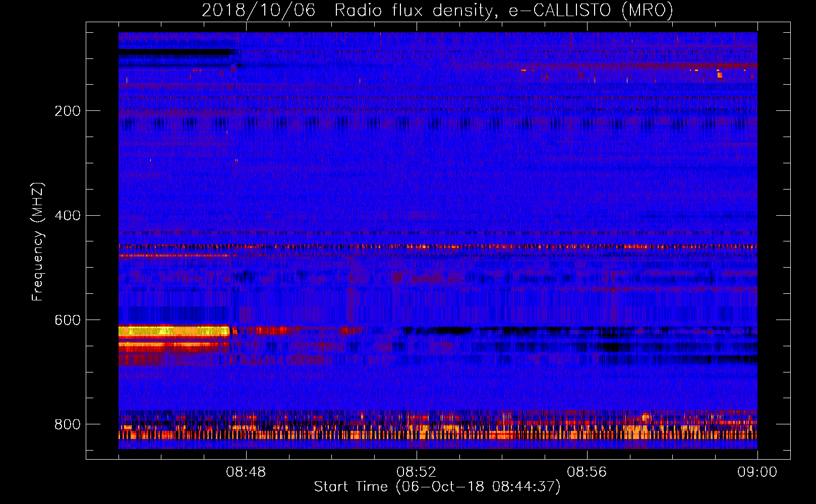
Task: Click the 09:00 time tick label
Action: [757, 472]
